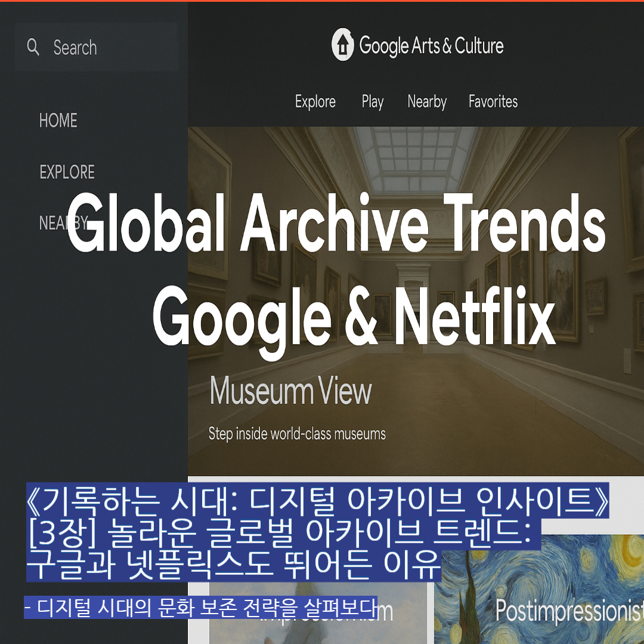
Task: Select EXPLORE in the sidebar
Action: coord(67,172)
